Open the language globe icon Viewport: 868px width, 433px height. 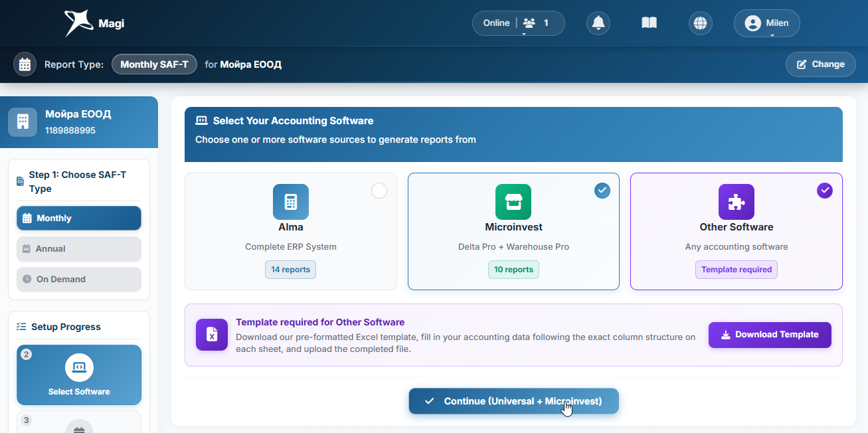tap(700, 23)
